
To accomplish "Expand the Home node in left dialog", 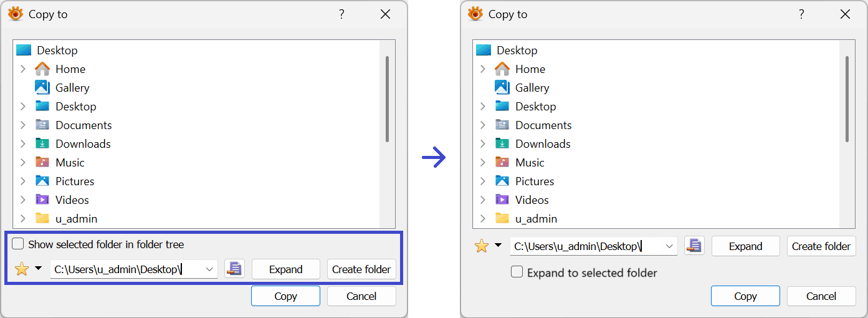I will pos(23,69).
